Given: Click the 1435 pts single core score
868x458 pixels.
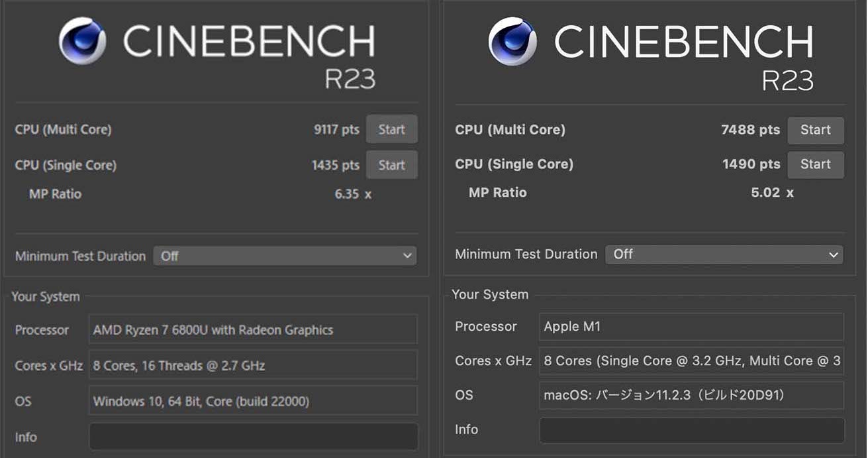Looking at the screenshot, I should pyautogui.click(x=336, y=165).
